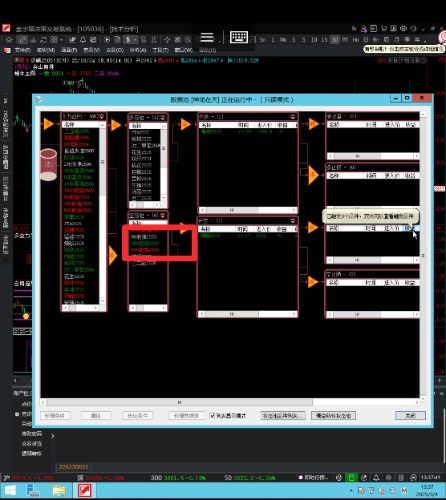Click the shopping cart icon in the title bar
This screenshot has width=446, height=500.
click(x=384, y=29)
